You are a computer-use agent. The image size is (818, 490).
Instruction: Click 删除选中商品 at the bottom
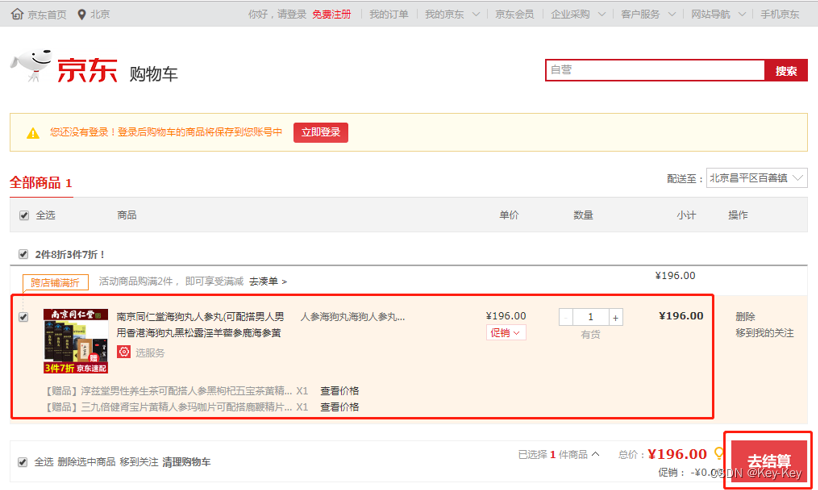(x=86, y=462)
